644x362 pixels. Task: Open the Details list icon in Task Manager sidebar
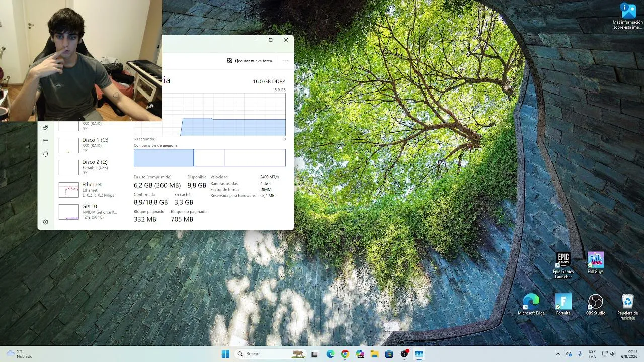click(x=46, y=141)
